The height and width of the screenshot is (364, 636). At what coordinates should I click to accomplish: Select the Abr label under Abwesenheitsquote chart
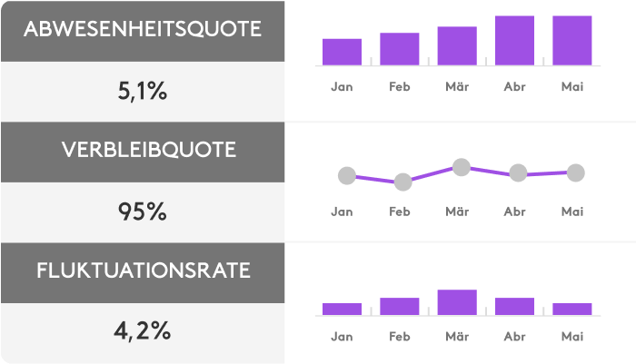[x=514, y=86]
